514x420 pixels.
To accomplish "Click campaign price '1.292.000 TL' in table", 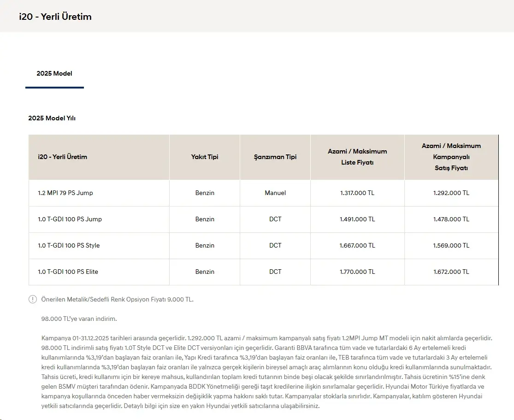I will (x=451, y=193).
